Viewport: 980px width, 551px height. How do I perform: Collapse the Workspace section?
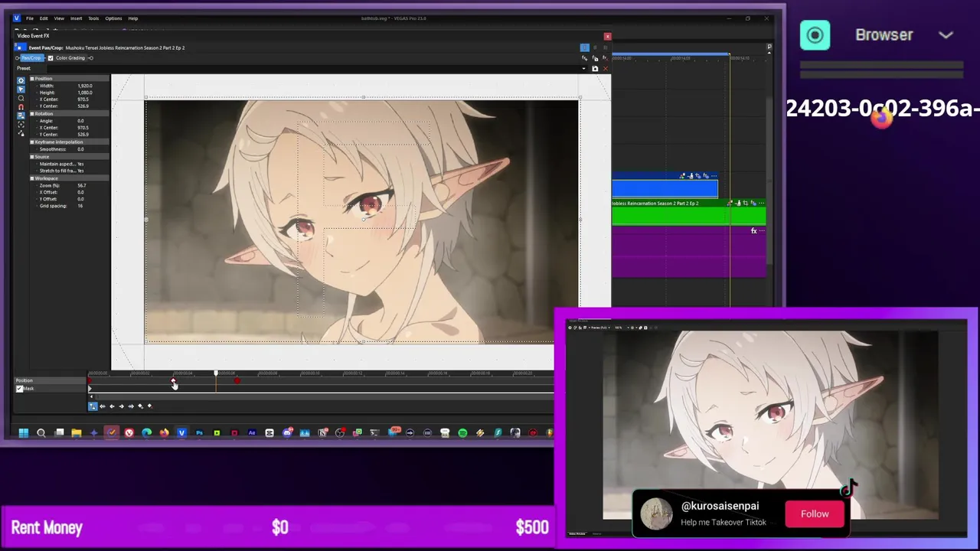32,178
